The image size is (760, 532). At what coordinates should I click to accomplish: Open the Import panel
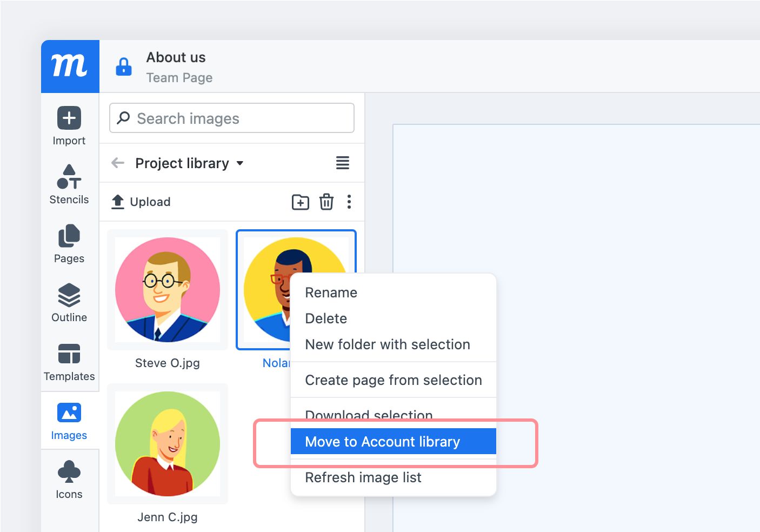[x=69, y=126]
